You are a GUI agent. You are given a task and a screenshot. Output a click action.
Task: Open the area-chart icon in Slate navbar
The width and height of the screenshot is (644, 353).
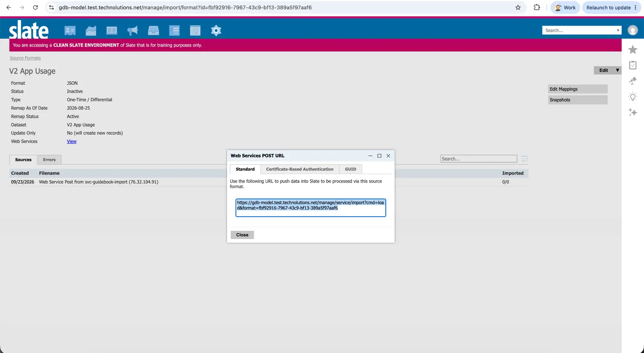(x=91, y=31)
